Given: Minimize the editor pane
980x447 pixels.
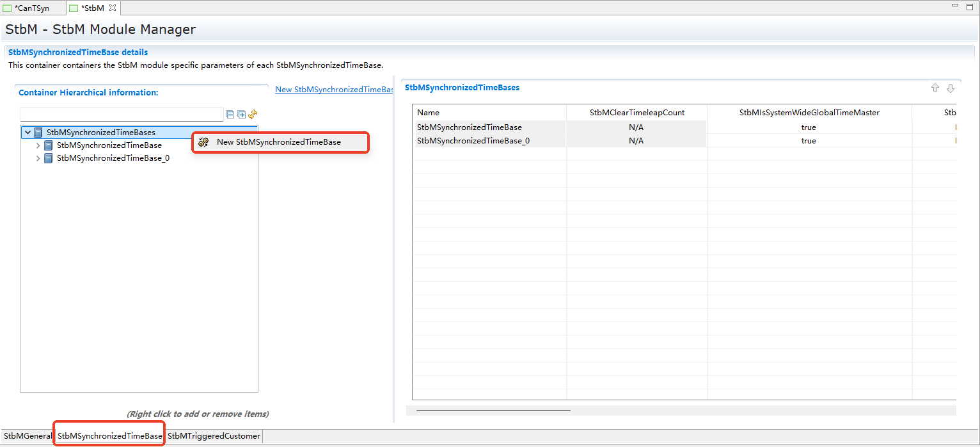Looking at the screenshot, I should tap(954, 6).
